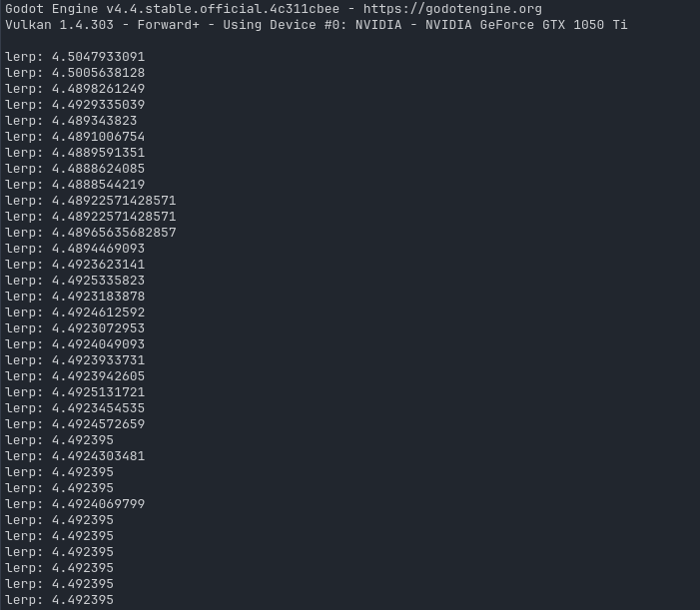
Task: Click the lerp: 4.4925131721 line
Action: pyautogui.click(x=75, y=392)
